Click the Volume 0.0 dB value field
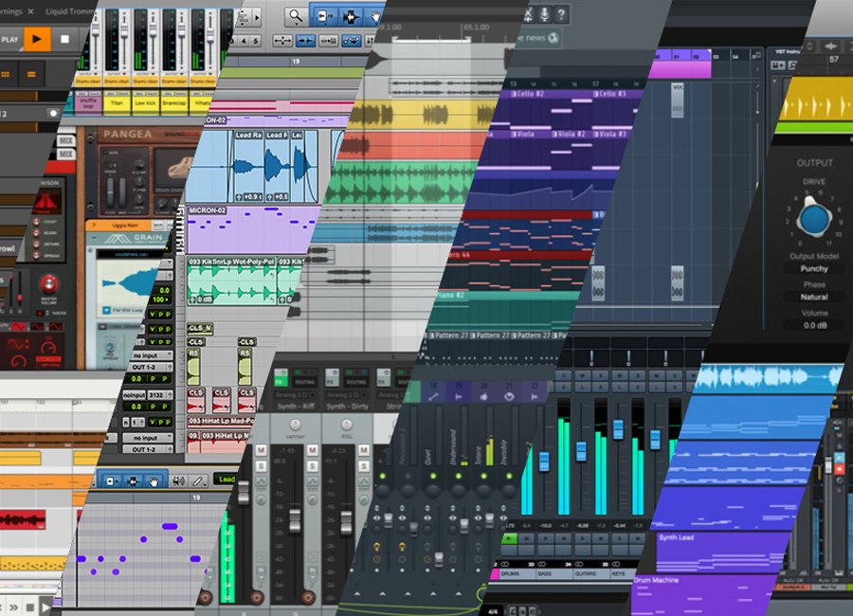This screenshot has height=616, width=853. click(814, 325)
